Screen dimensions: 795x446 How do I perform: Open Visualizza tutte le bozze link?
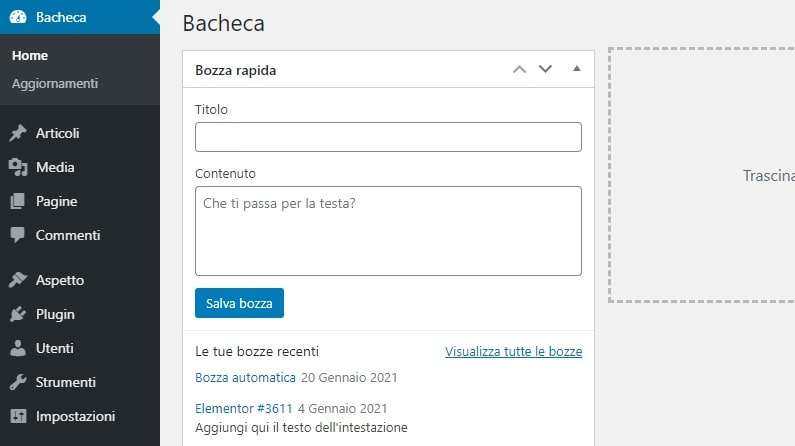[513, 352]
